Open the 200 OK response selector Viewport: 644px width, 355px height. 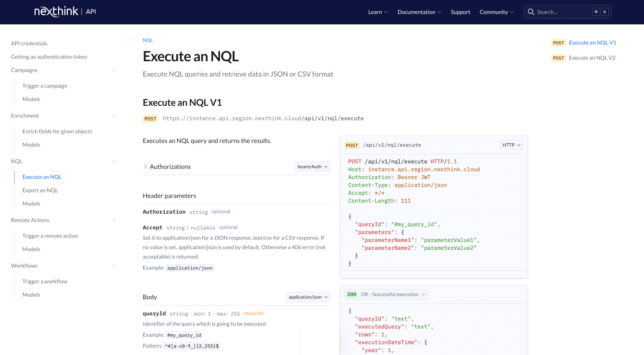(x=386, y=294)
